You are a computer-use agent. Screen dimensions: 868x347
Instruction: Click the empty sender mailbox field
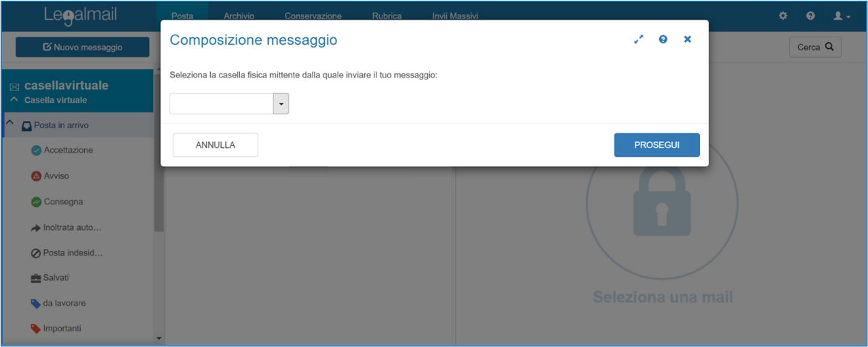[x=221, y=104]
